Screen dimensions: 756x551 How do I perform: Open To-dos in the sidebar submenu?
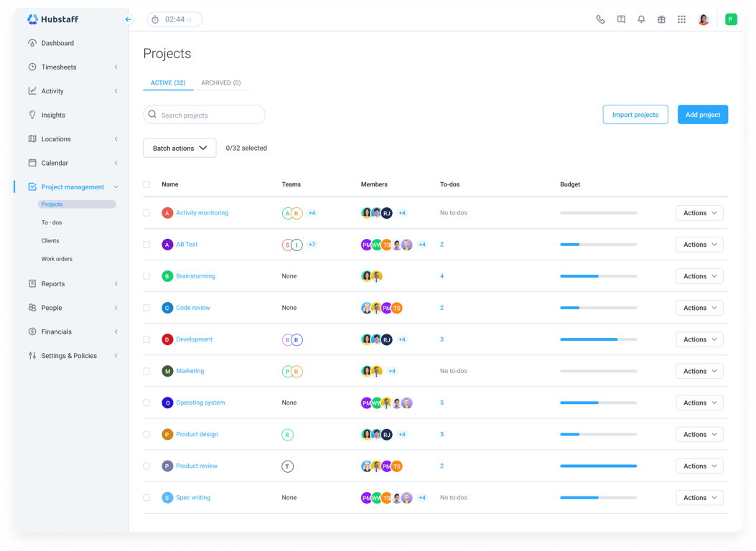(x=52, y=222)
